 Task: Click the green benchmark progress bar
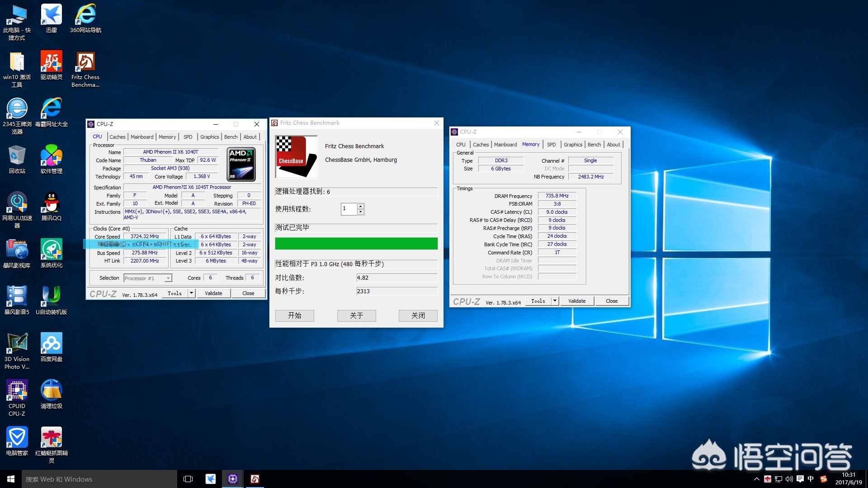356,244
